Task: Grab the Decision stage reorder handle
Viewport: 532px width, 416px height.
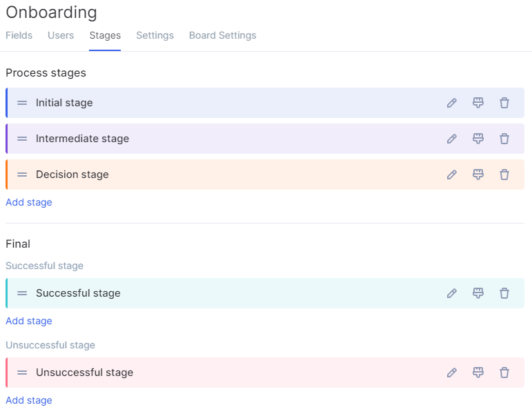Action: pyautogui.click(x=22, y=175)
